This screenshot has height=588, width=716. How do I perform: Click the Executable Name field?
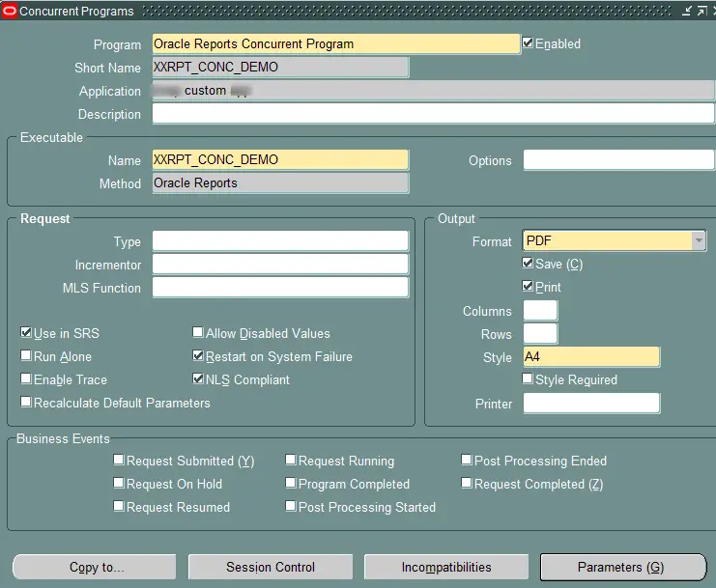pyautogui.click(x=280, y=159)
